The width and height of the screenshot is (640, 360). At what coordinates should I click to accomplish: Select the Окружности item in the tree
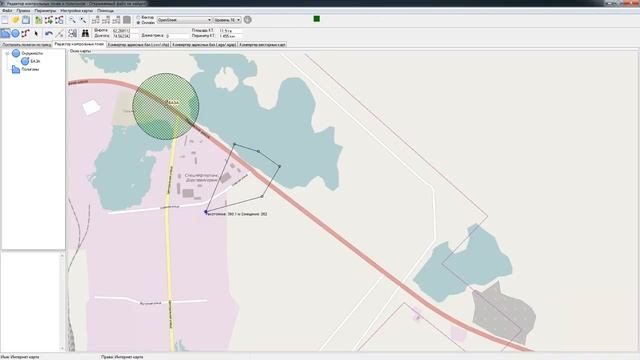tap(32, 53)
